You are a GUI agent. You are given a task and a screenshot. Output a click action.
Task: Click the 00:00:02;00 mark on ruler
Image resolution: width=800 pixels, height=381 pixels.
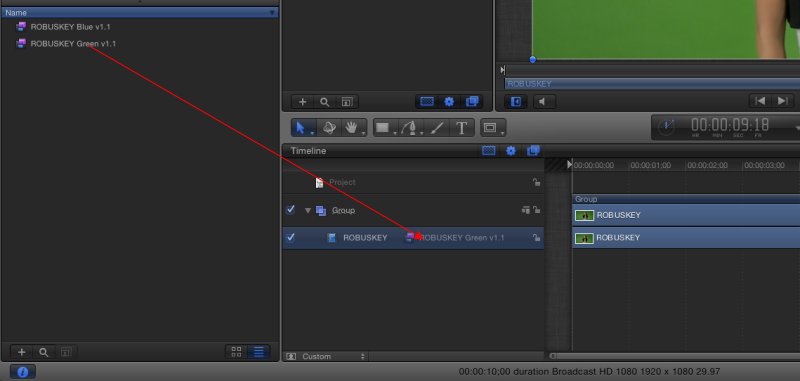(707, 165)
